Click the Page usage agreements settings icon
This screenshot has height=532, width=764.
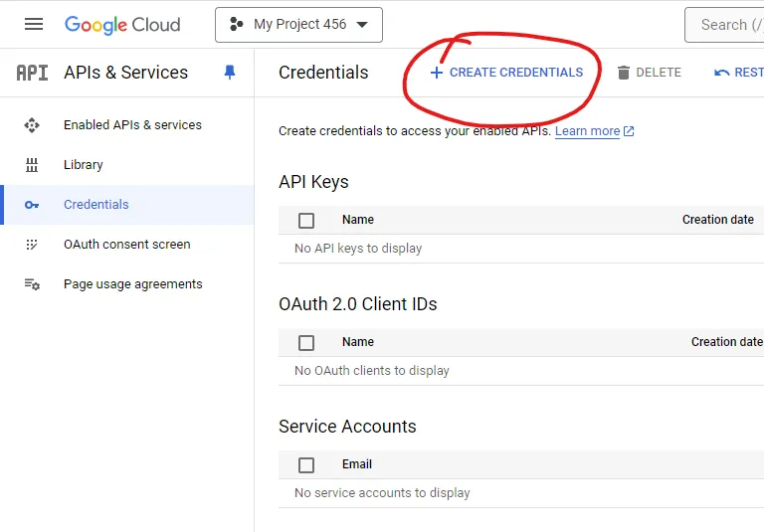[x=32, y=284]
